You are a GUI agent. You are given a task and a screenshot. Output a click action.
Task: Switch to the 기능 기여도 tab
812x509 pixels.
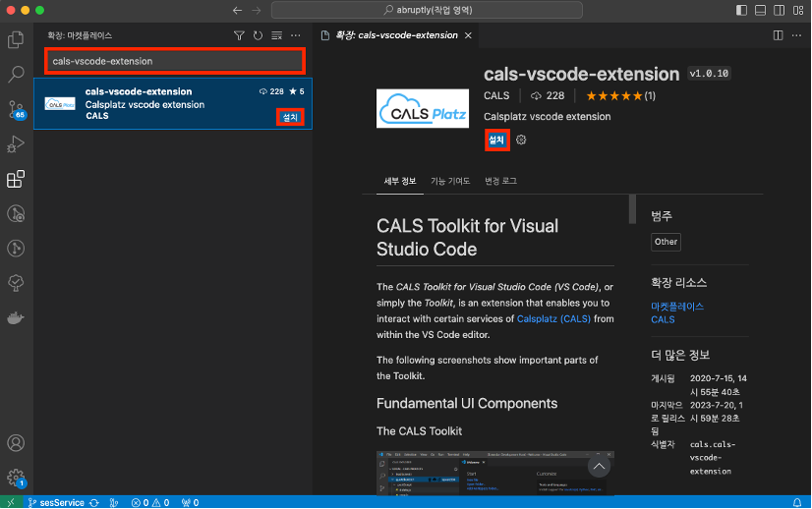click(x=450, y=181)
